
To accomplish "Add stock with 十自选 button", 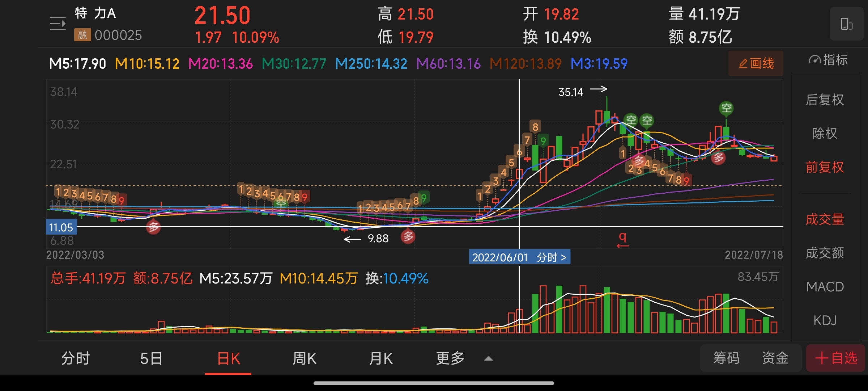I will click(836, 358).
